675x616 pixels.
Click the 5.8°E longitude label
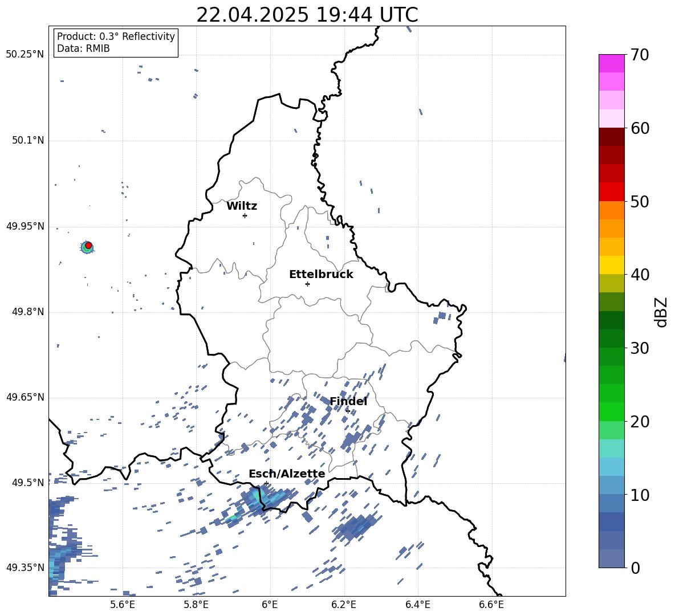coord(196,605)
